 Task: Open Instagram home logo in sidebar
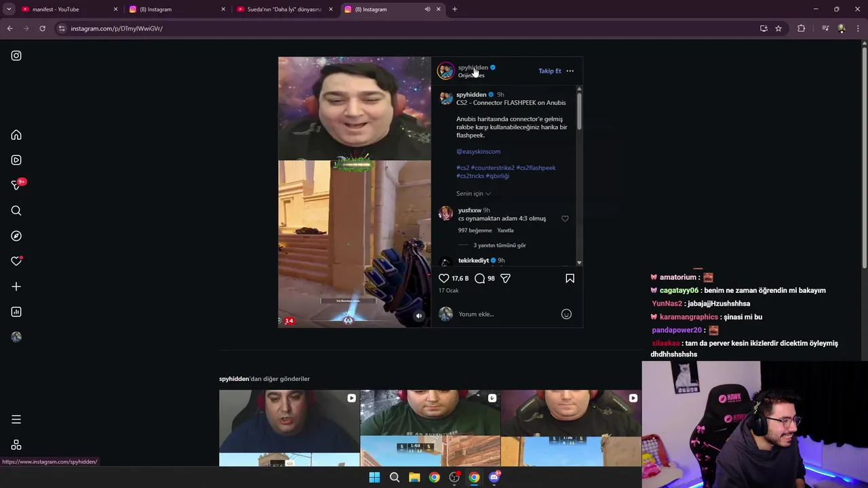(x=16, y=56)
